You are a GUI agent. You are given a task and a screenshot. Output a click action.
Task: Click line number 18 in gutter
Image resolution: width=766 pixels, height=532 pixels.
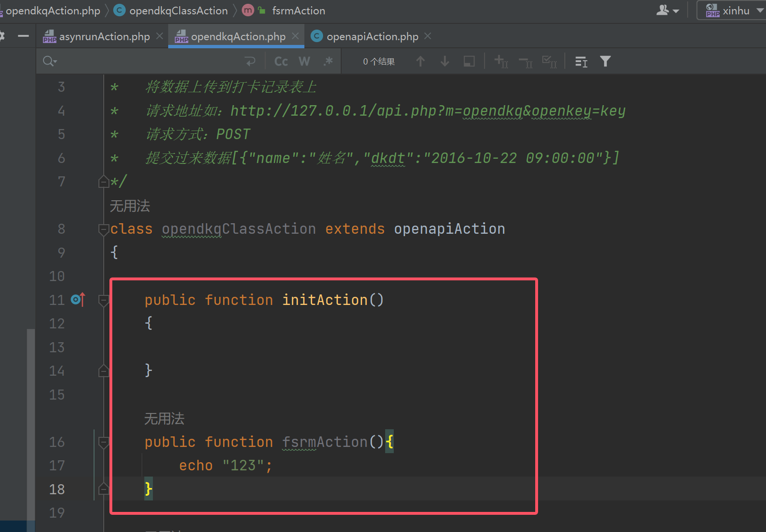point(57,489)
